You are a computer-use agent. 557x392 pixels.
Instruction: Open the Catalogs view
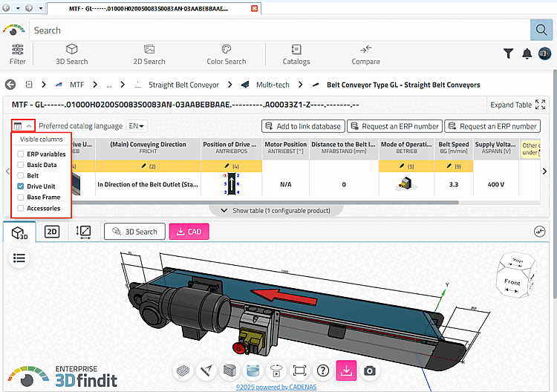[x=296, y=54]
